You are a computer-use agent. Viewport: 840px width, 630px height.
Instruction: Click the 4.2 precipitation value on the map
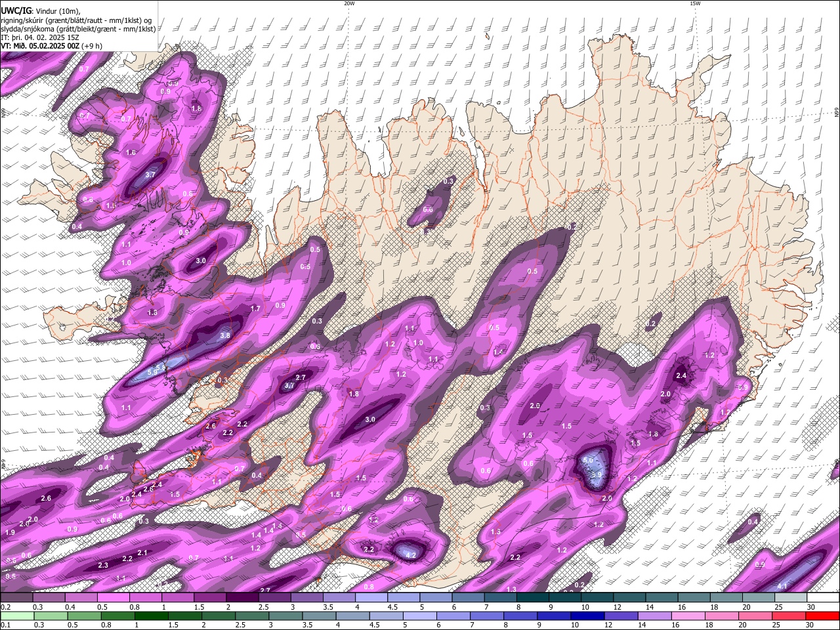[411, 555]
